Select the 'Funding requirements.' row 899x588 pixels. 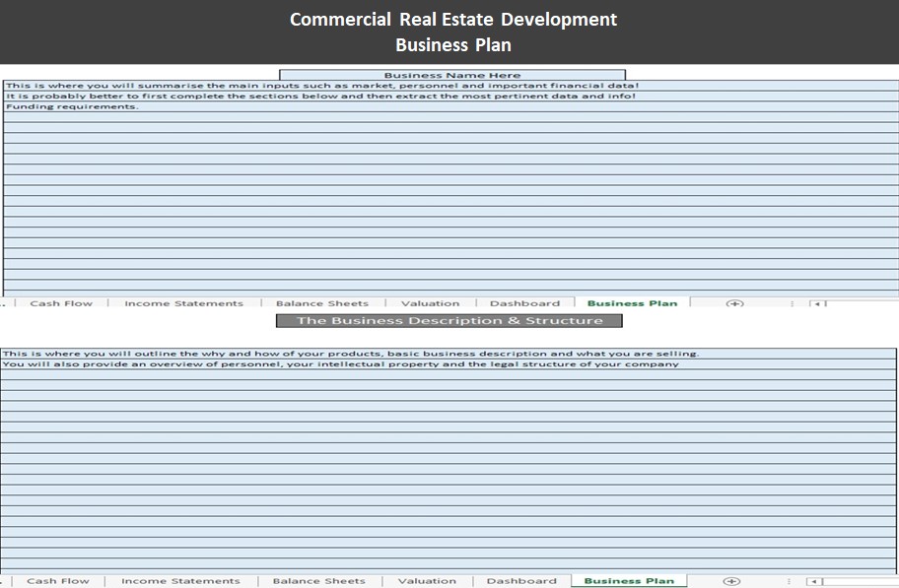tap(450, 106)
